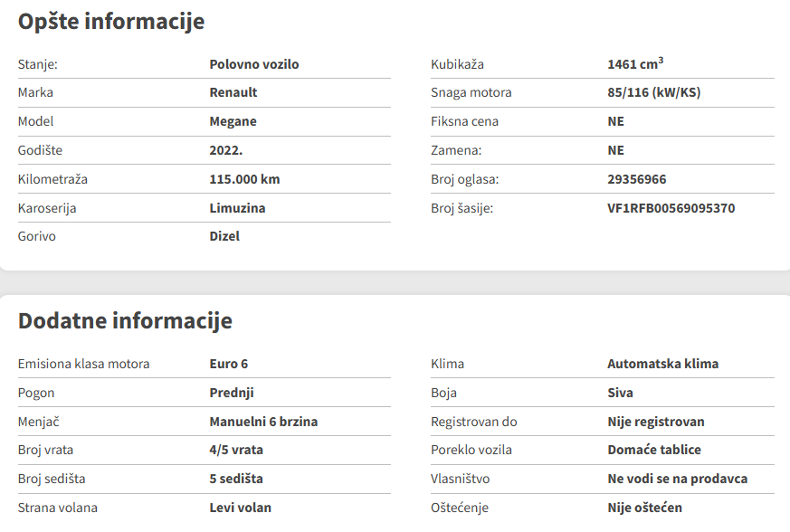The width and height of the screenshot is (790, 532).
Task: Select the 'Opšte informacije' heading
Action: pyautogui.click(x=111, y=22)
